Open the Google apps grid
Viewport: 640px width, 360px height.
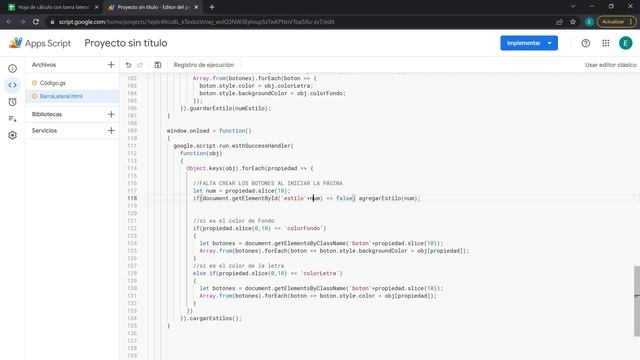[x=606, y=43]
